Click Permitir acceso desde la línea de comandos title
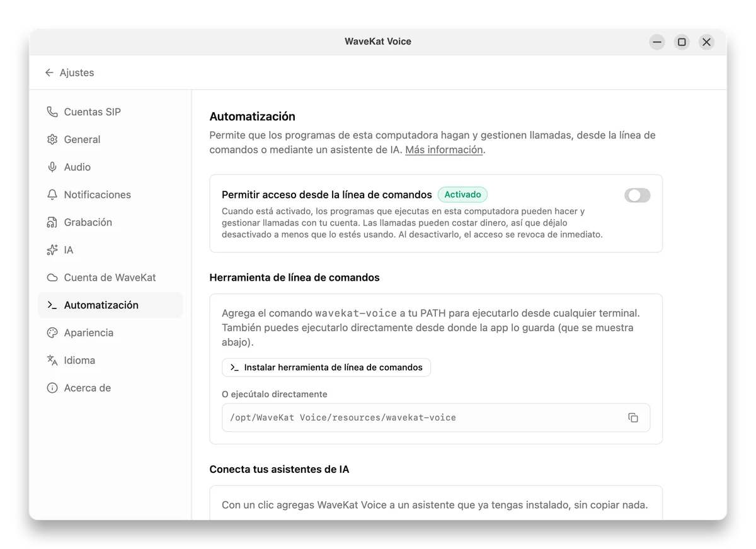Image resolution: width=756 pixels, height=549 pixels. [x=327, y=195]
